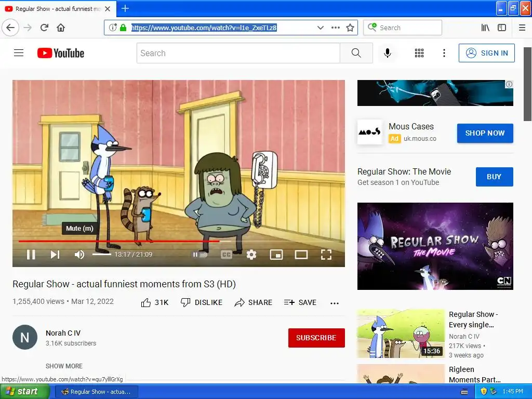
Task: Open YouTube apps grid
Action: (x=419, y=53)
